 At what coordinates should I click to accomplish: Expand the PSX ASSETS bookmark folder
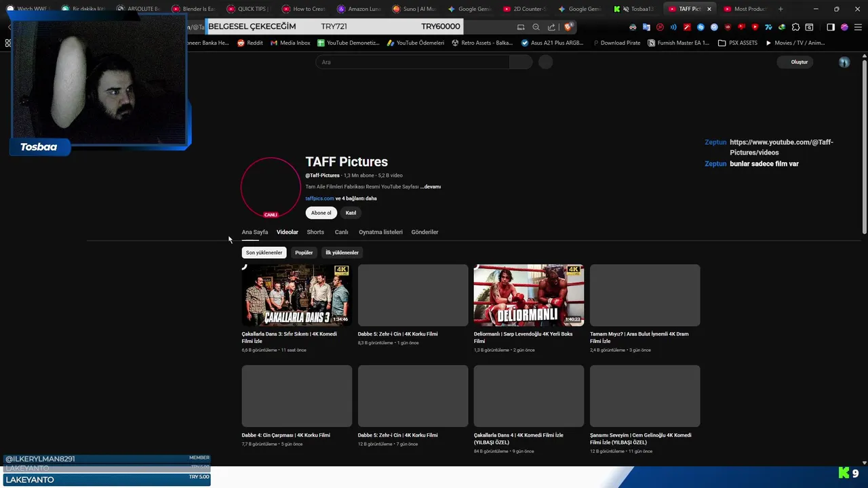pyautogui.click(x=738, y=43)
